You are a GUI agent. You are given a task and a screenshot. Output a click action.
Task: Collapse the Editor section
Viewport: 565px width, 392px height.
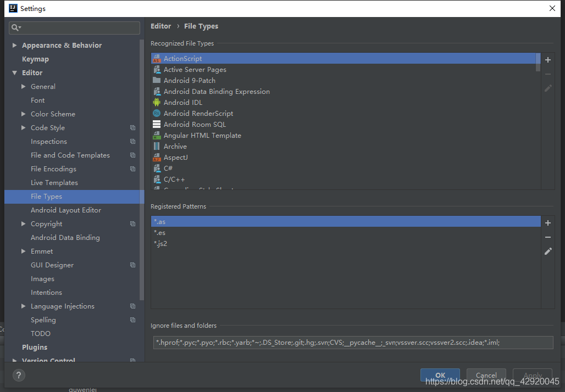[x=14, y=72]
